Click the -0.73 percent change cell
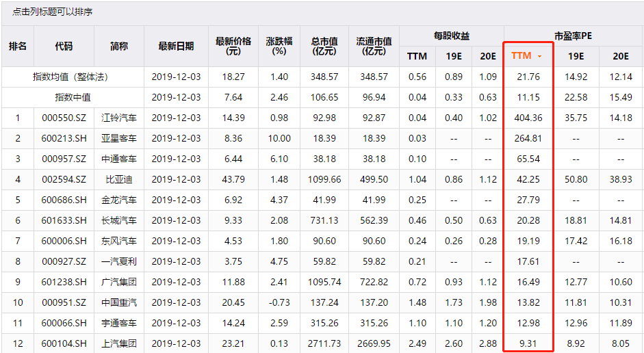 279,302
